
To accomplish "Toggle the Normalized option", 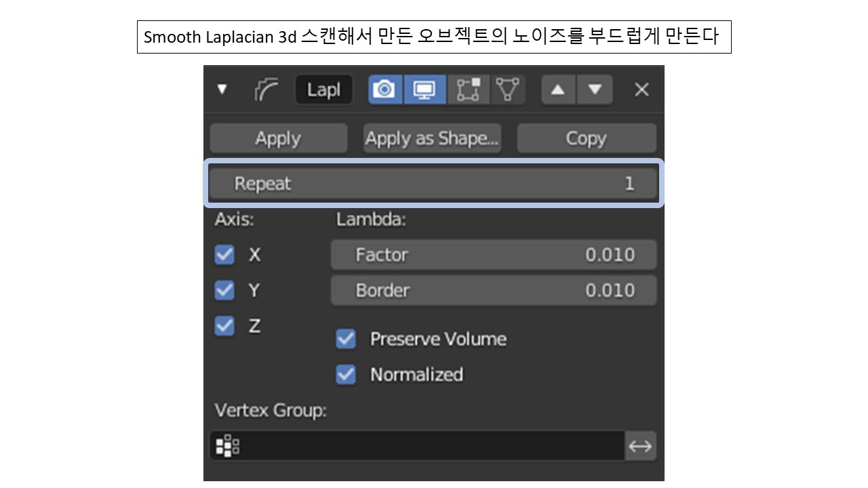I will 346,374.
